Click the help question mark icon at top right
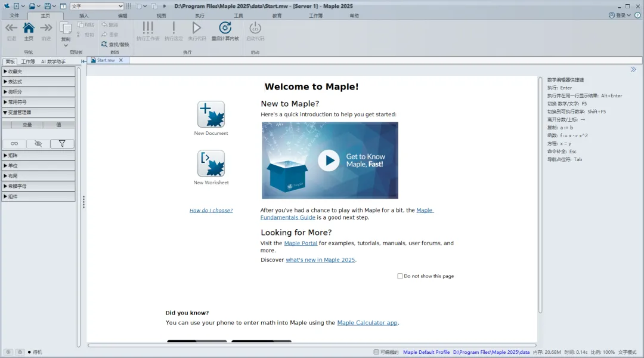 point(637,15)
